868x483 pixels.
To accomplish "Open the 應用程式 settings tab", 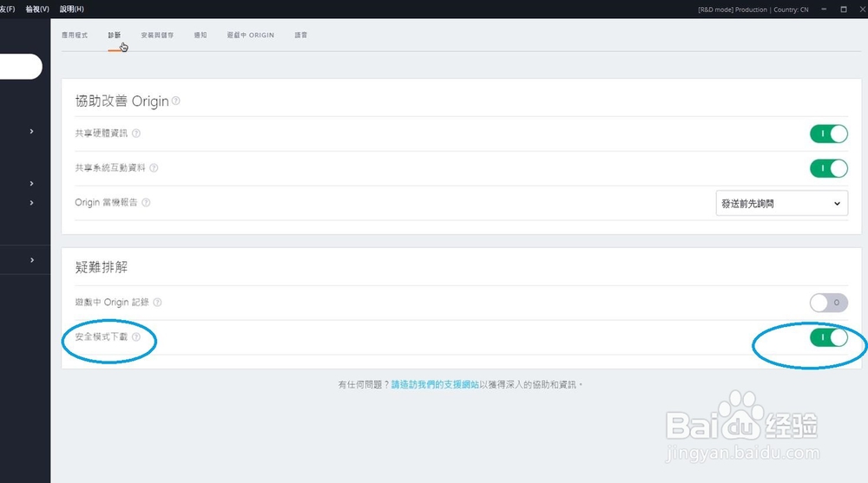I will click(74, 35).
